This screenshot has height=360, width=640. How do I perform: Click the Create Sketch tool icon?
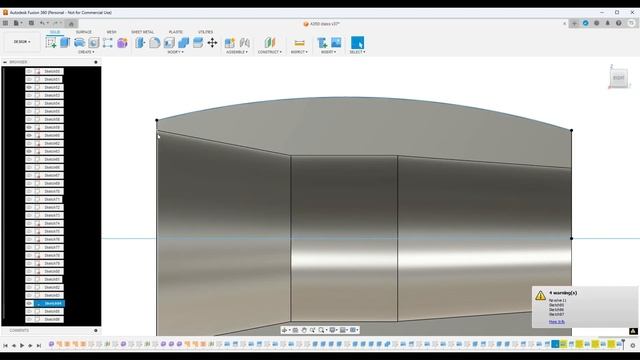(x=51, y=42)
